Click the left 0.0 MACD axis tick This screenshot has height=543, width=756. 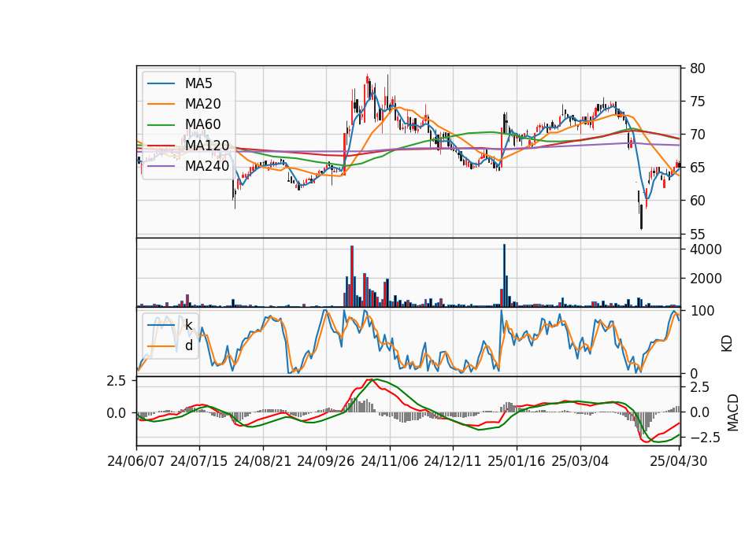coord(117,413)
